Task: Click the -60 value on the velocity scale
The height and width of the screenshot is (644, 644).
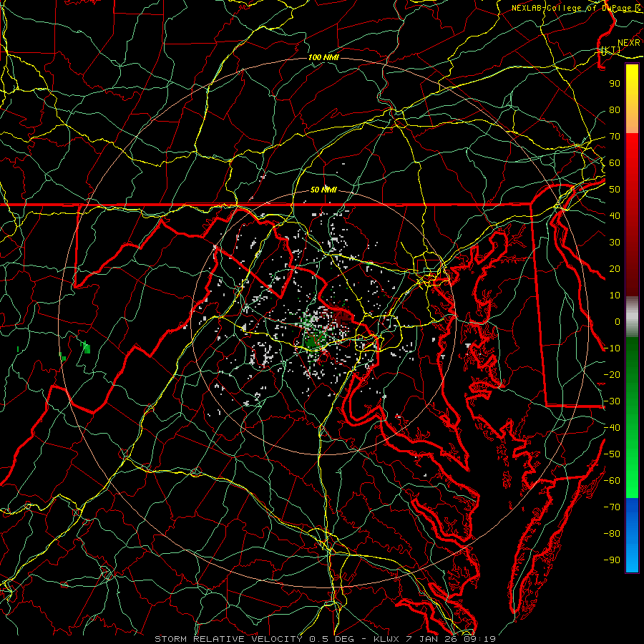Action: click(x=612, y=481)
